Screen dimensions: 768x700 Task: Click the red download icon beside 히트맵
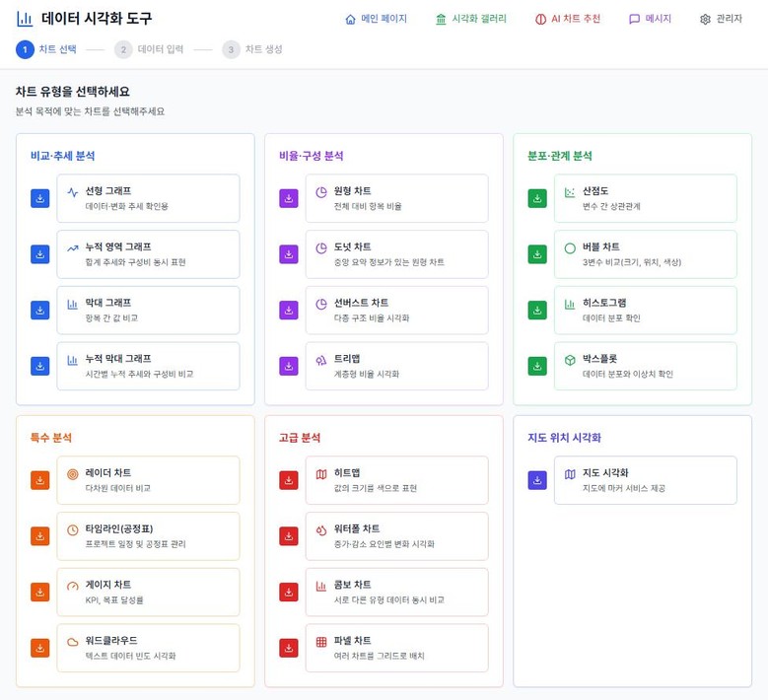288,480
